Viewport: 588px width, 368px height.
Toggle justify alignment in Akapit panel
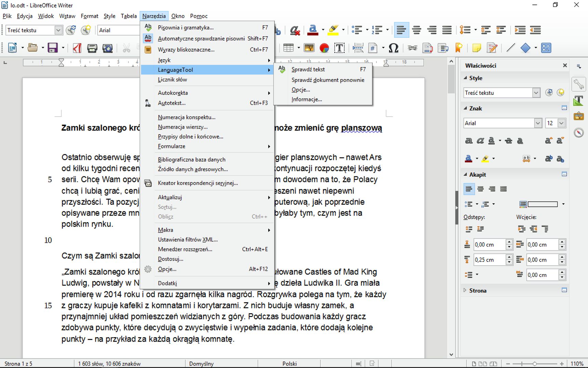pyautogui.click(x=503, y=189)
